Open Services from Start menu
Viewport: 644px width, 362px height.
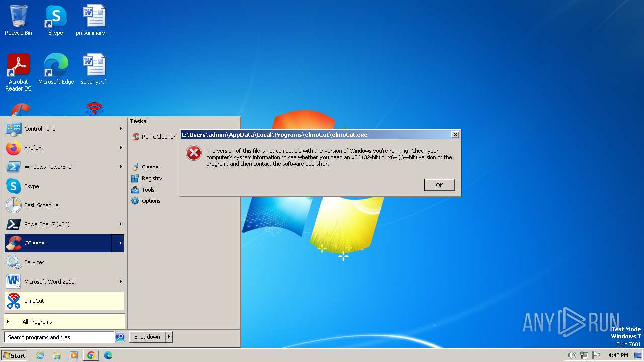(64, 262)
